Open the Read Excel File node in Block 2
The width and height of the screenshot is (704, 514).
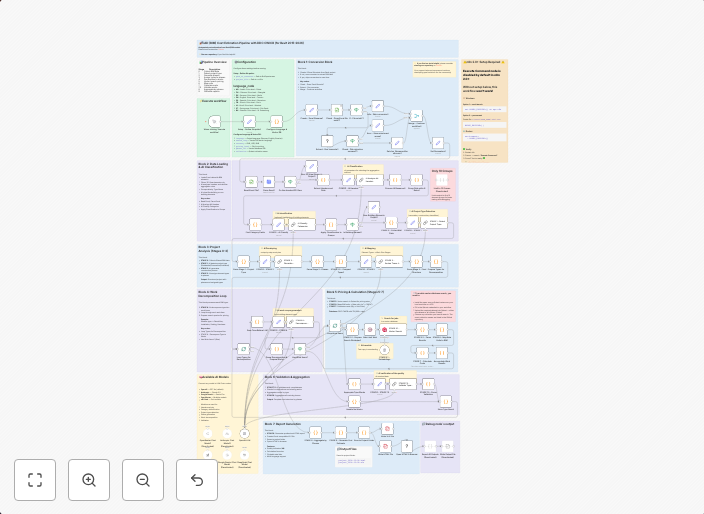[x=251, y=182]
